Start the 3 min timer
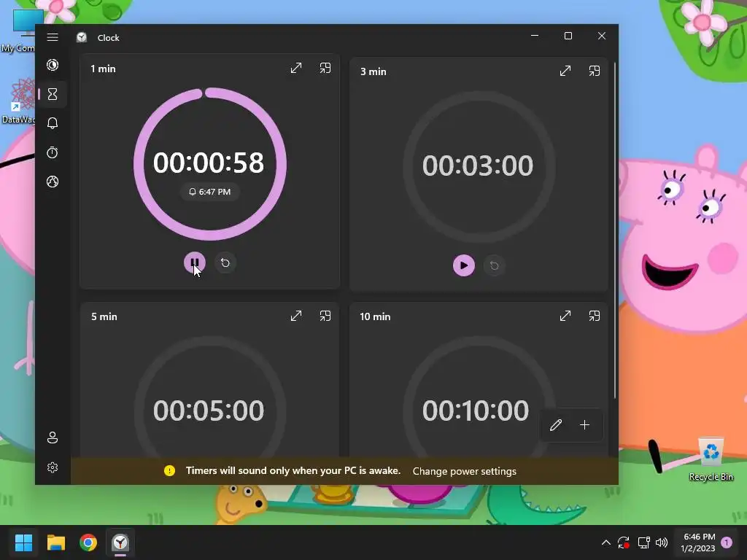747x560 pixels. pos(463,265)
